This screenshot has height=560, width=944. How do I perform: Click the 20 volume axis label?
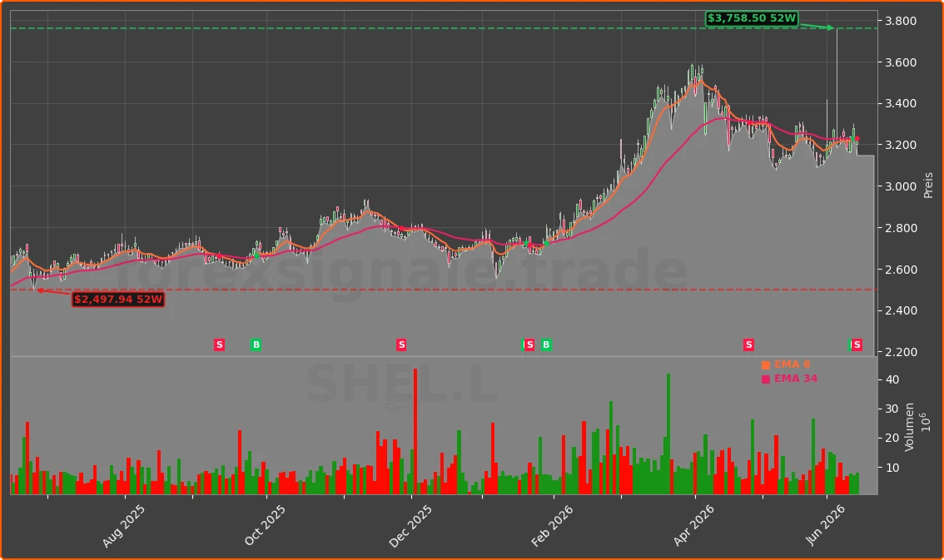click(x=892, y=438)
